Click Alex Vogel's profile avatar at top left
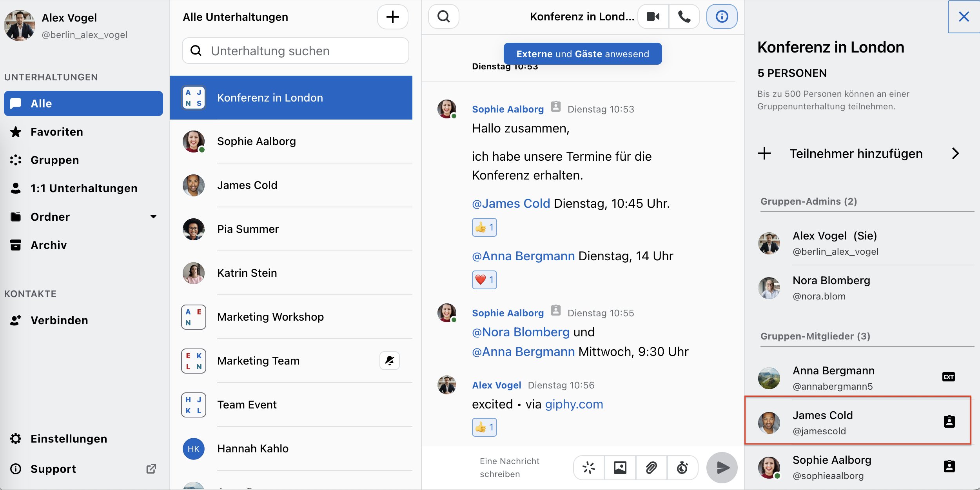This screenshot has width=980, height=490. 20,25
